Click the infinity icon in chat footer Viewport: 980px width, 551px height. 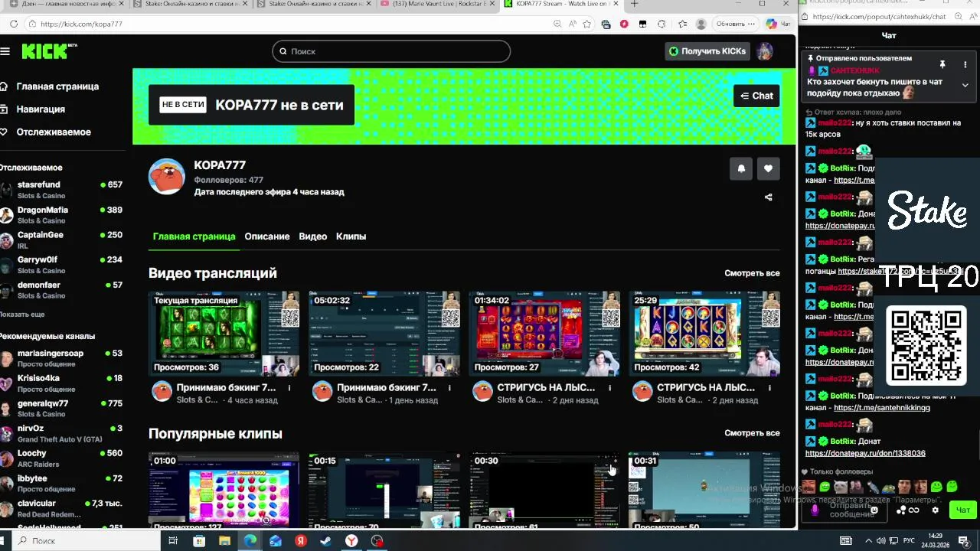coord(913,510)
